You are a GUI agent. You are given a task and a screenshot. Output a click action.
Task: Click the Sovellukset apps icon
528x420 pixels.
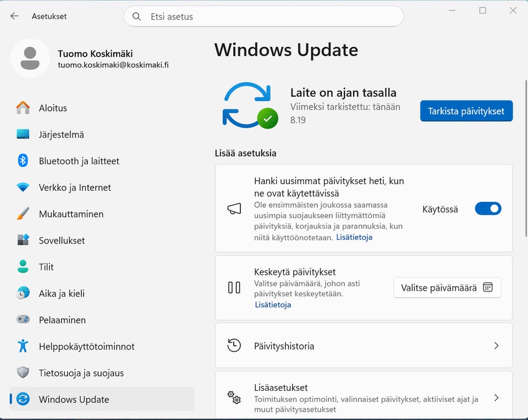pos(23,240)
